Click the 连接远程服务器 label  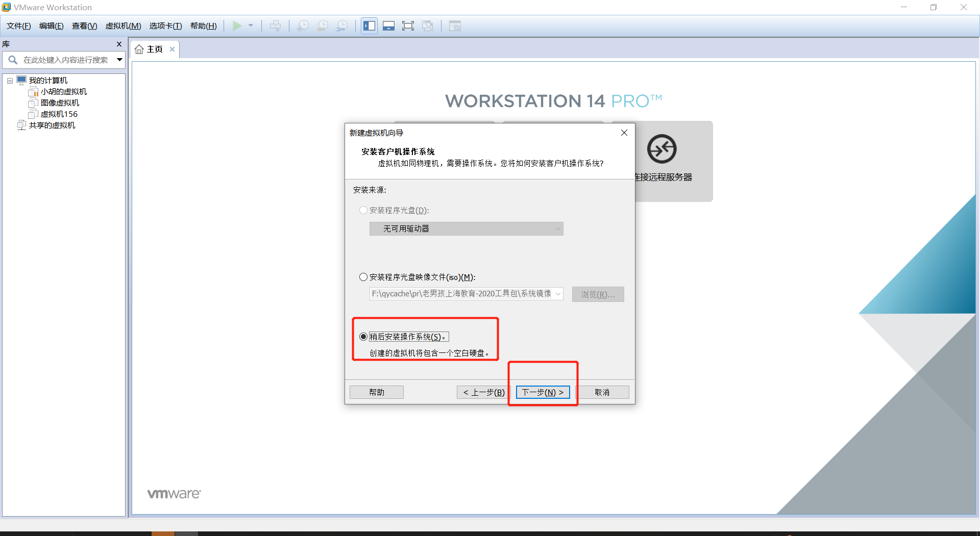[664, 177]
